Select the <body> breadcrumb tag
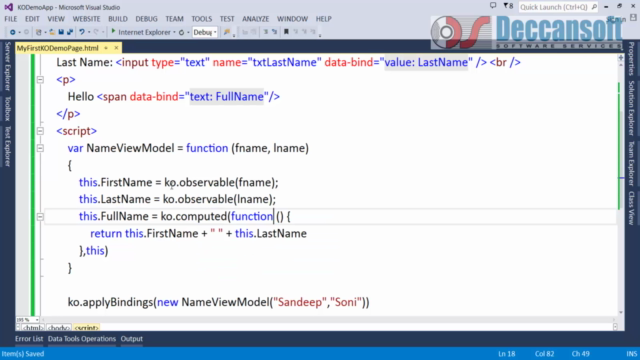The image size is (640, 360). [x=59, y=328]
